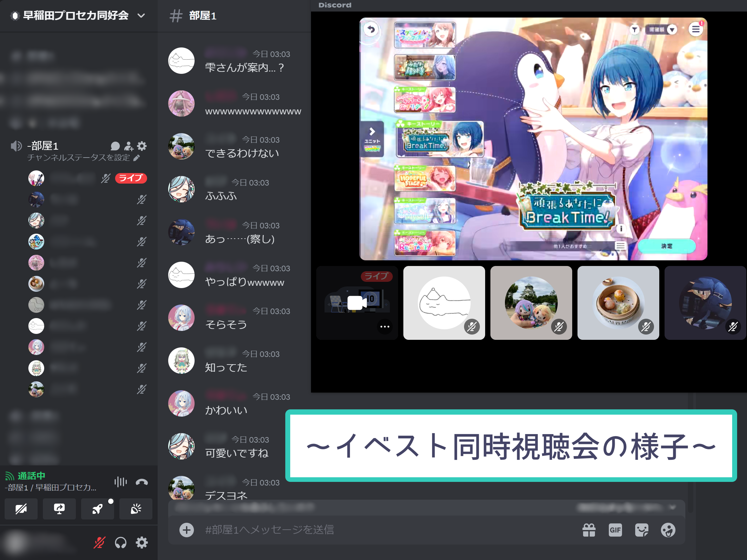Screen dimensions: 747x560
Task: Open the emoji picker
Action: pyautogui.click(x=668, y=530)
